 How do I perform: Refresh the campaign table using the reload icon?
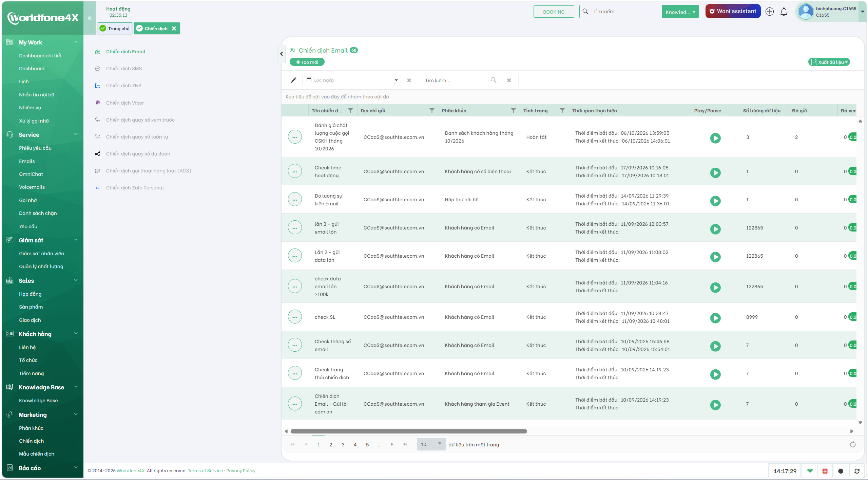point(852,444)
